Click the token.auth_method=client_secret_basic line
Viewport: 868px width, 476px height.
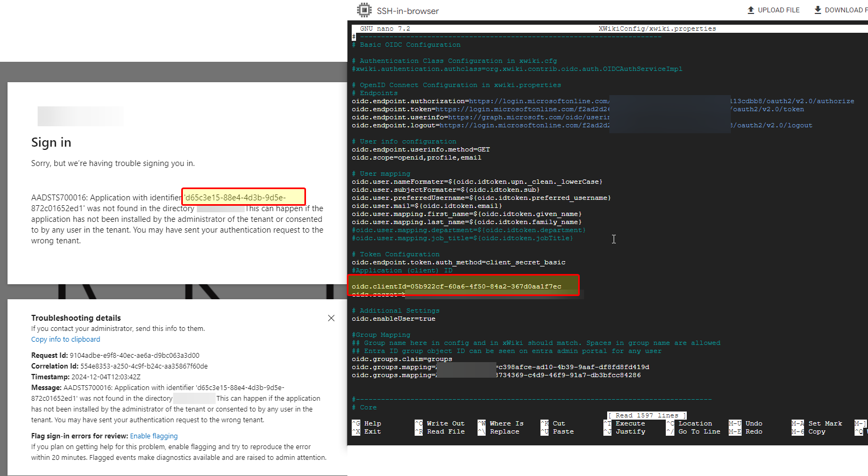(x=459, y=262)
